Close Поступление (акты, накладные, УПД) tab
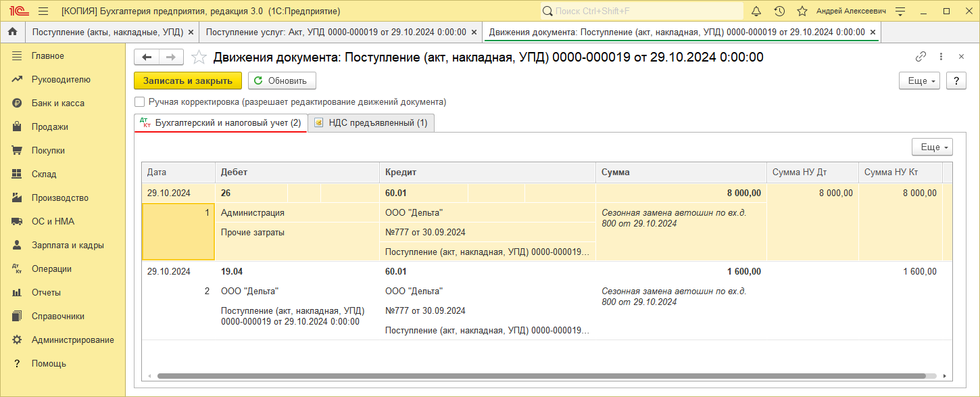The image size is (980, 397). click(x=191, y=32)
